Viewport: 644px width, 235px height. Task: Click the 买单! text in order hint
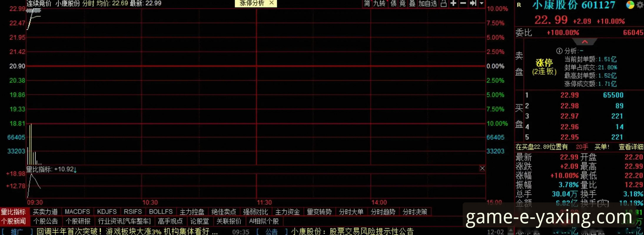point(602,147)
